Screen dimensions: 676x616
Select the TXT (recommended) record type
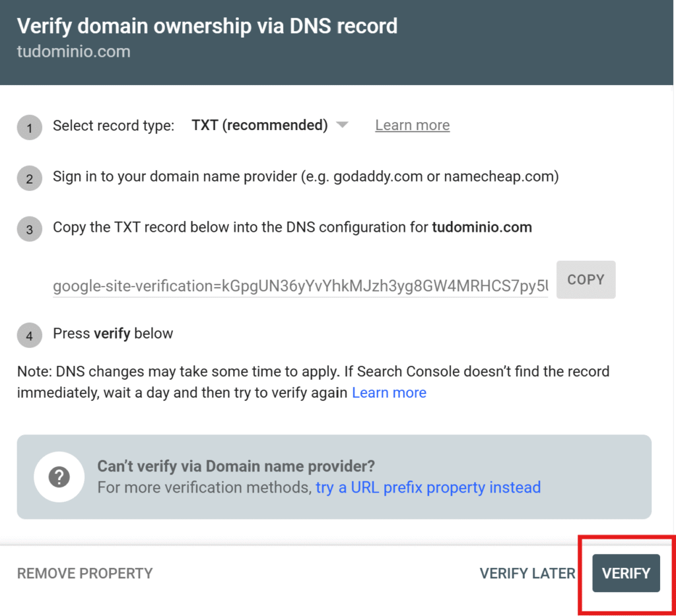[259, 125]
